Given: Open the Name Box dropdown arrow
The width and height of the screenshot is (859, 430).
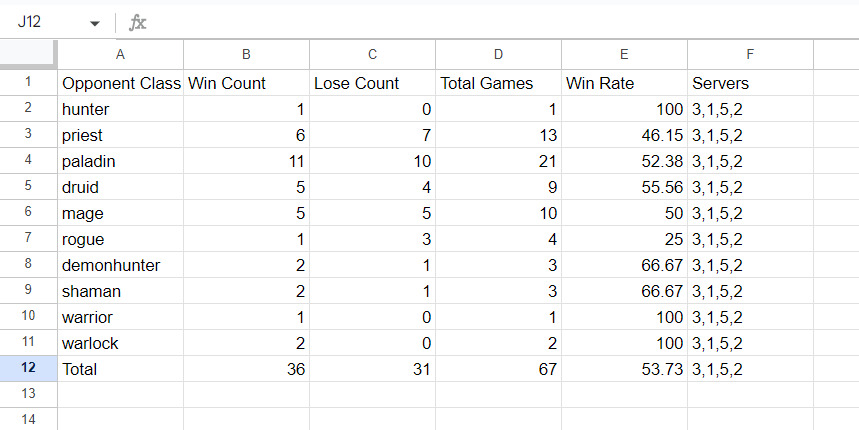Looking at the screenshot, I should [95, 22].
